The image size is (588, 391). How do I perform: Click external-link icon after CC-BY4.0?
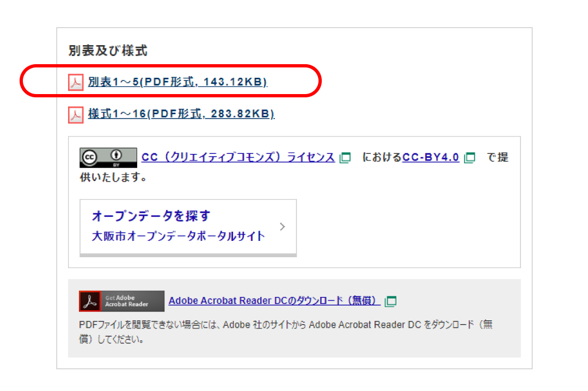tap(470, 158)
